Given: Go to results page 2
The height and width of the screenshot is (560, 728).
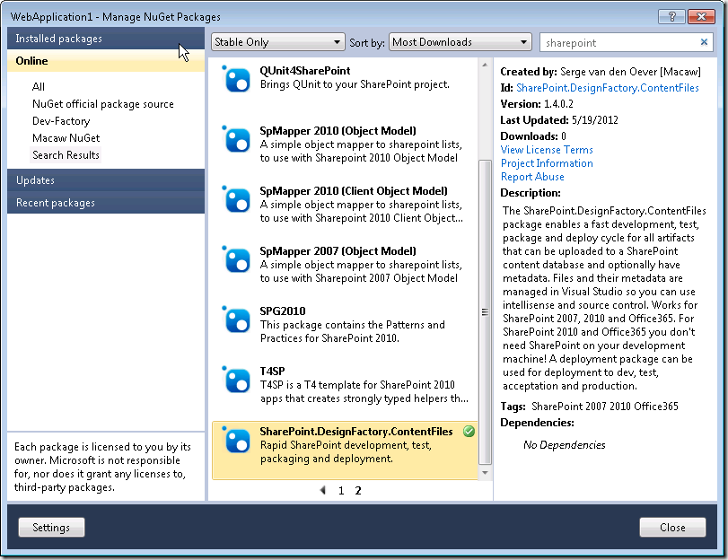Looking at the screenshot, I should click(358, 491).
